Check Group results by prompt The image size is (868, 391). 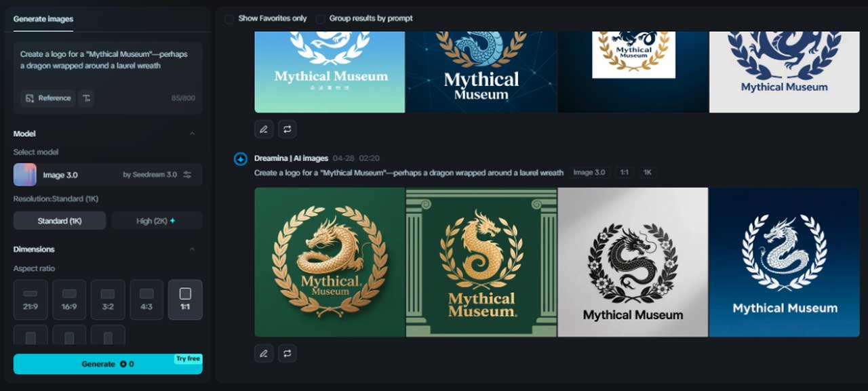pos(321,19)
